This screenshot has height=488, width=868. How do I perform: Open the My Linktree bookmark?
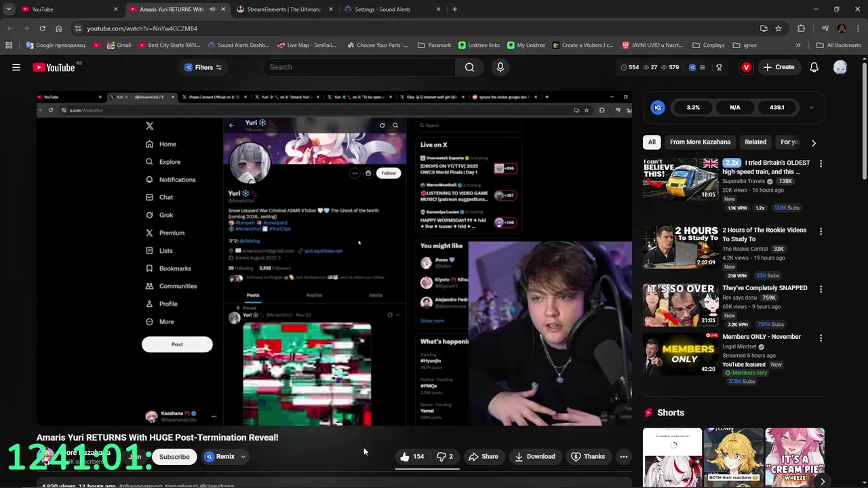(x=526, y=45)
